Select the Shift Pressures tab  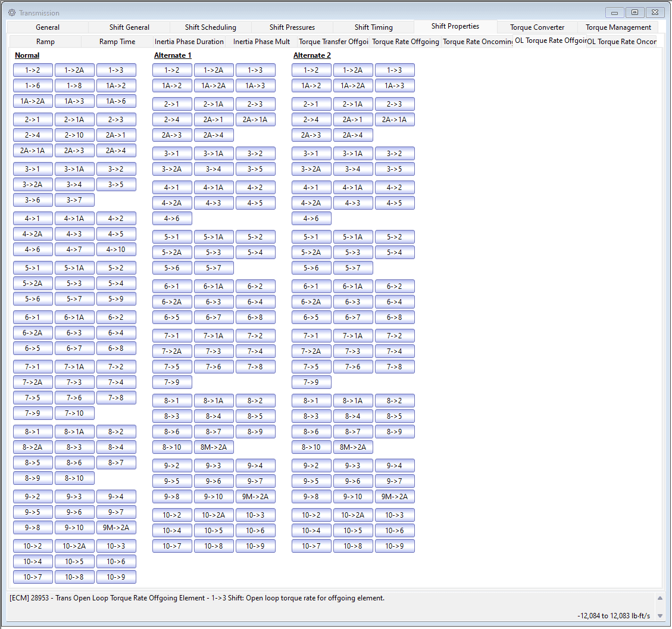coord(292,27)
